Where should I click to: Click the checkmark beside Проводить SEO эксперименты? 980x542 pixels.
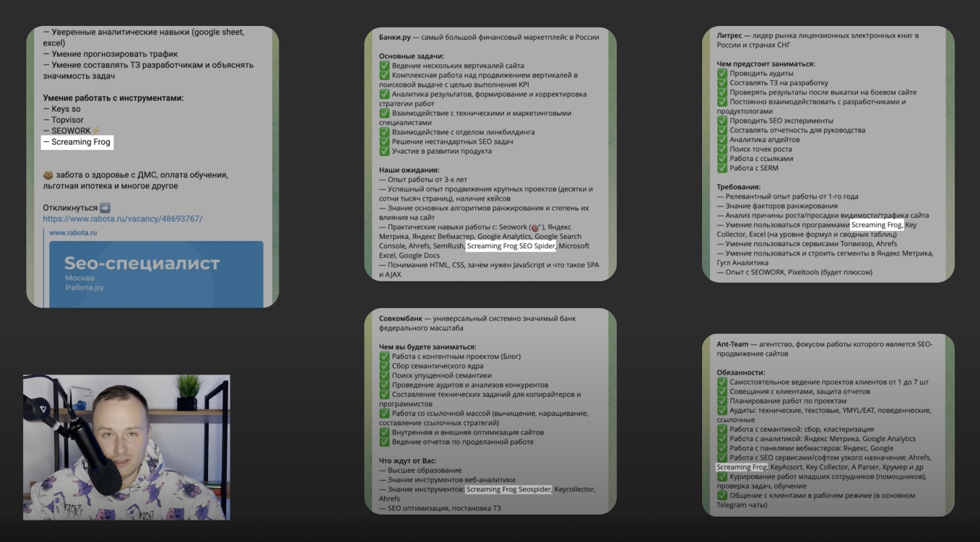coord(722,121)
